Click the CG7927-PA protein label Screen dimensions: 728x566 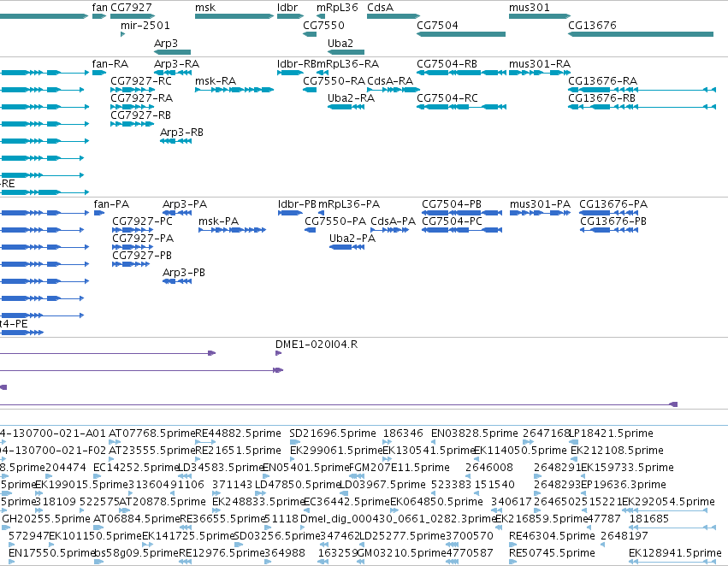pyautogui.click(x=143, y=239)
